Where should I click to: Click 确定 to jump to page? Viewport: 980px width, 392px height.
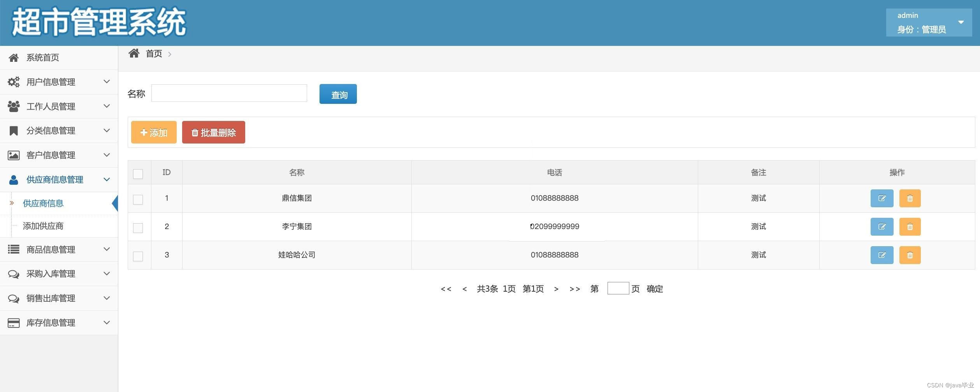click(x=655, y=289)
